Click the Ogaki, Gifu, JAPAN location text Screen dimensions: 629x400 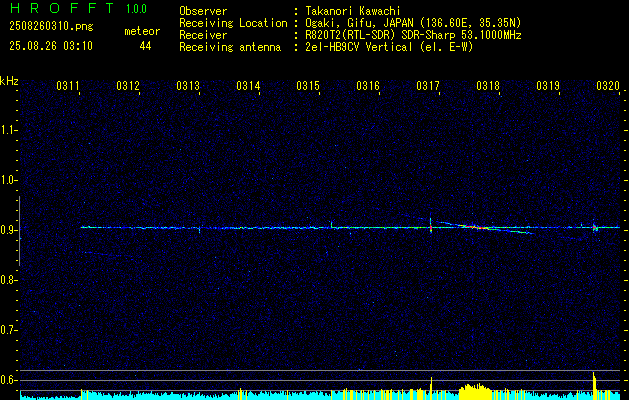(413, 23)
